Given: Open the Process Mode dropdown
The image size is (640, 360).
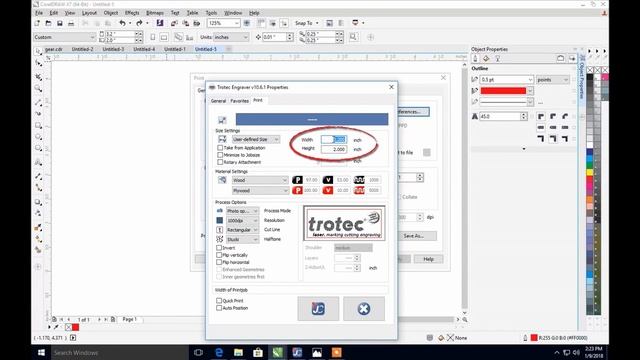Looking at the screenshot, I should pyautogui.click(x=242, y=211).
